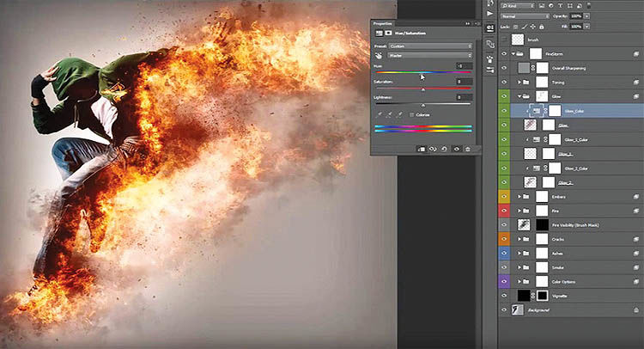The width and height of the screenshot is (644, 349).
Task: Hide the FireStorm group
Action: (504, 54)
